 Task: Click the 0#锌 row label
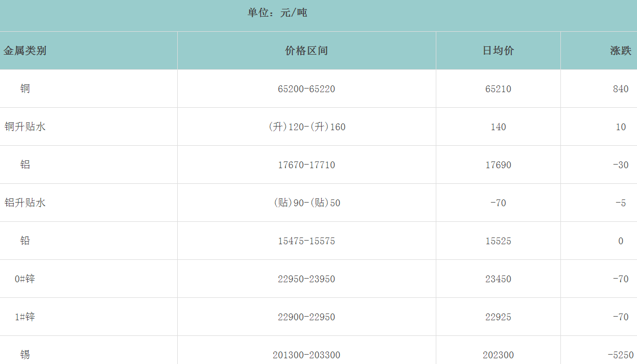pyautogui.click(x=25, y=279)
